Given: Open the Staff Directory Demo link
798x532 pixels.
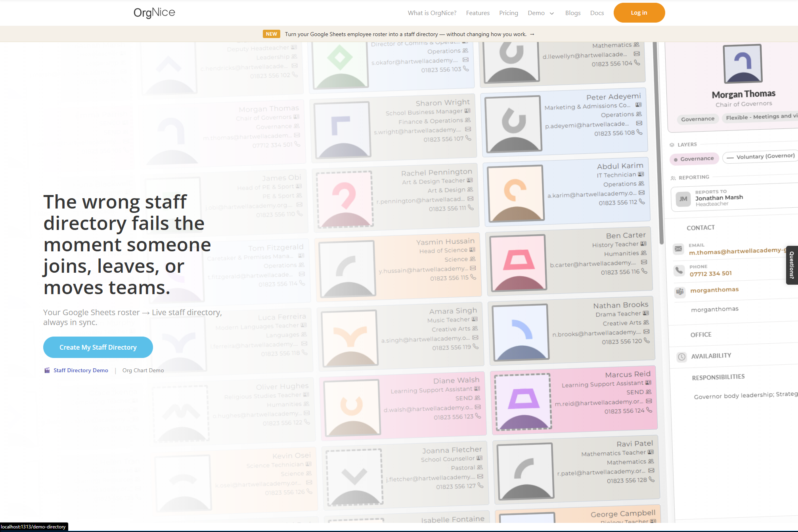Looking at the screenshot, I should (x=81, y=370).
